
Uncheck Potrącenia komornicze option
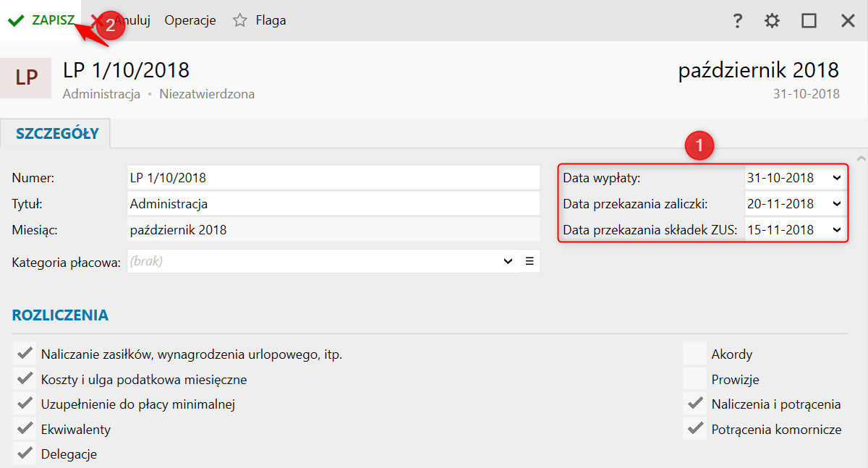tap(695, 429)
